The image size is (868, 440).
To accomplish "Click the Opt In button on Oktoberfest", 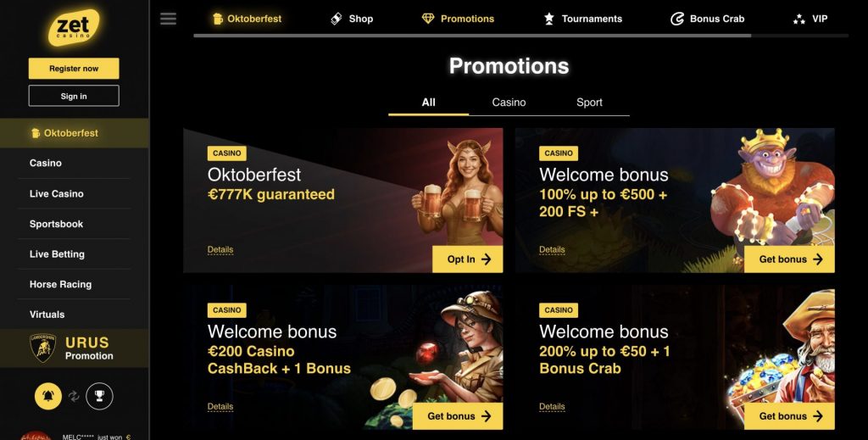I will 468,259.
